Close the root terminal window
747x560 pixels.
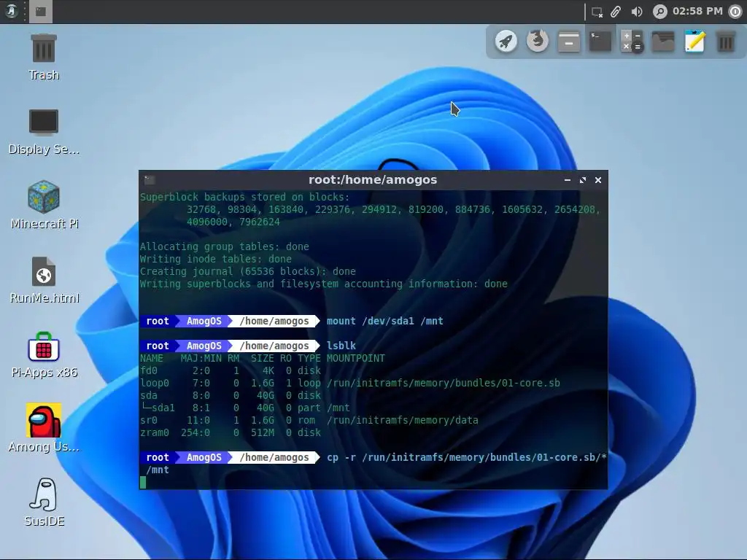point(598,180)
